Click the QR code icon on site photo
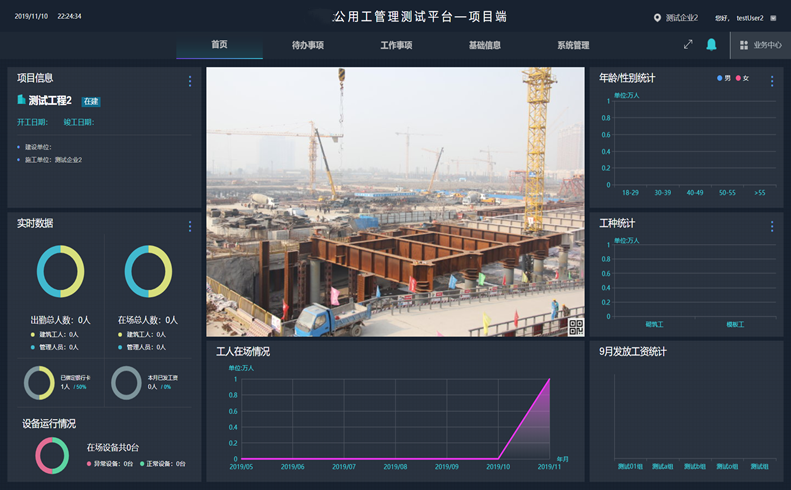This screenshot has height=490, width=791. (x=576, y=326)
